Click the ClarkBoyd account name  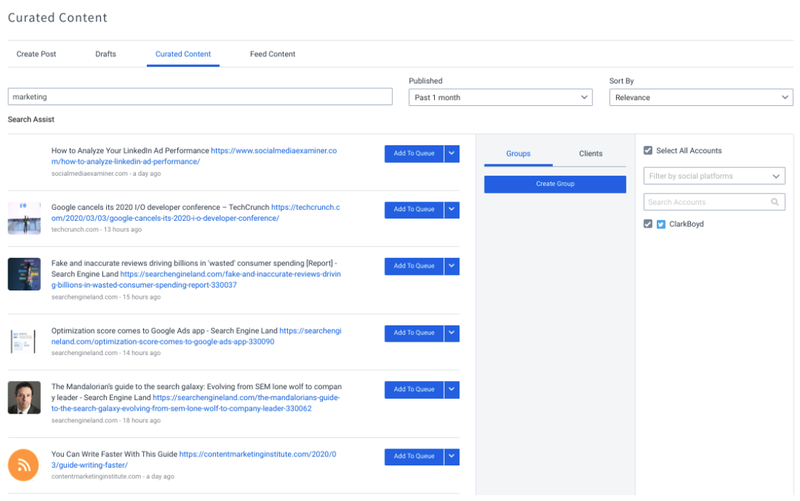[x=686, y=224]
